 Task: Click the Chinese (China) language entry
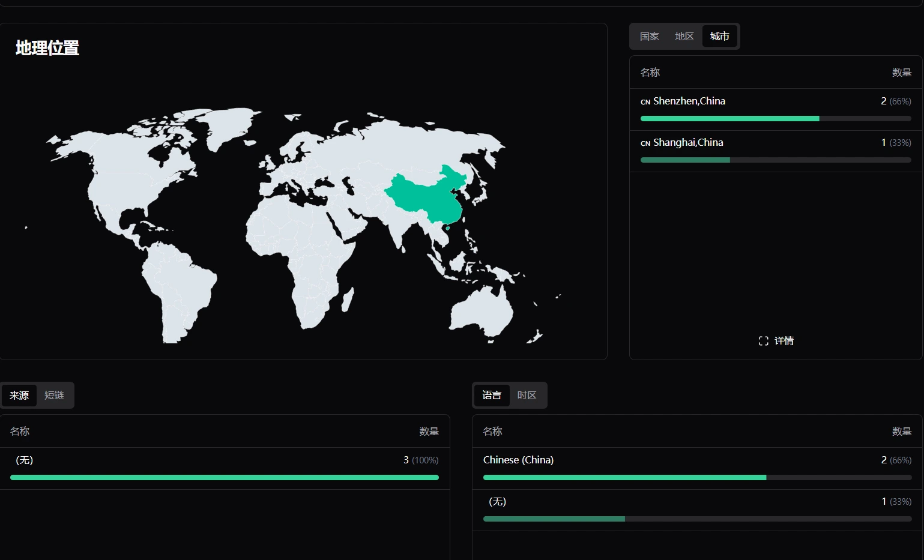click(x=518, y=460)
